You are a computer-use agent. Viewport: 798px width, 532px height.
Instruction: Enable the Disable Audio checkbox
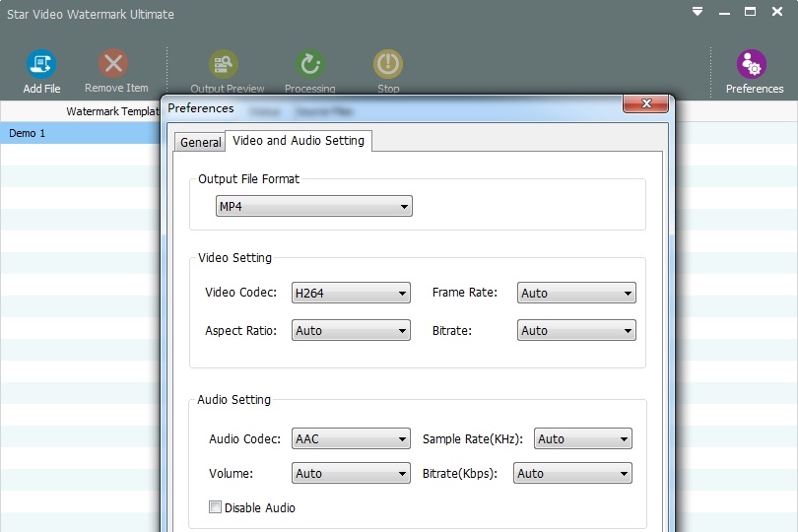216,508
